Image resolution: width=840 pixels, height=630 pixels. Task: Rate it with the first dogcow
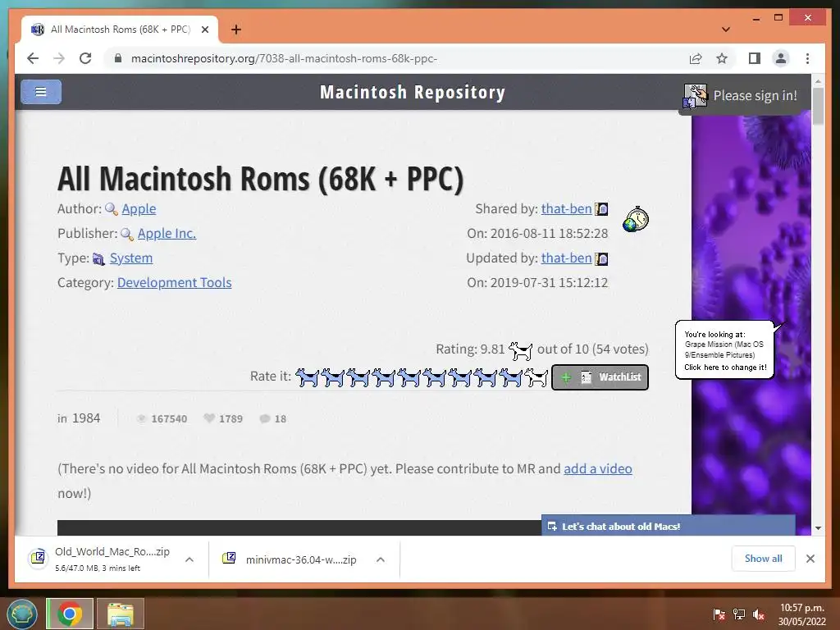tap(307, 377)
